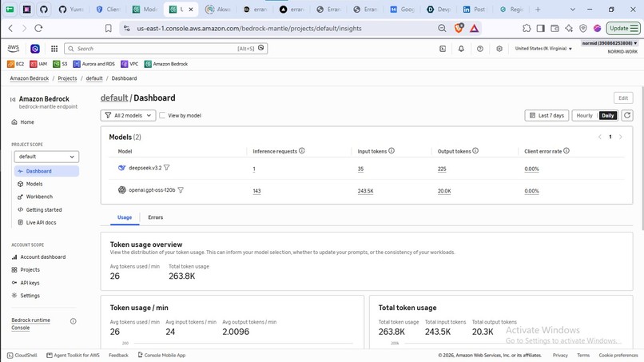
Task: Open the account menu dropdown
Action: [610, 43]
